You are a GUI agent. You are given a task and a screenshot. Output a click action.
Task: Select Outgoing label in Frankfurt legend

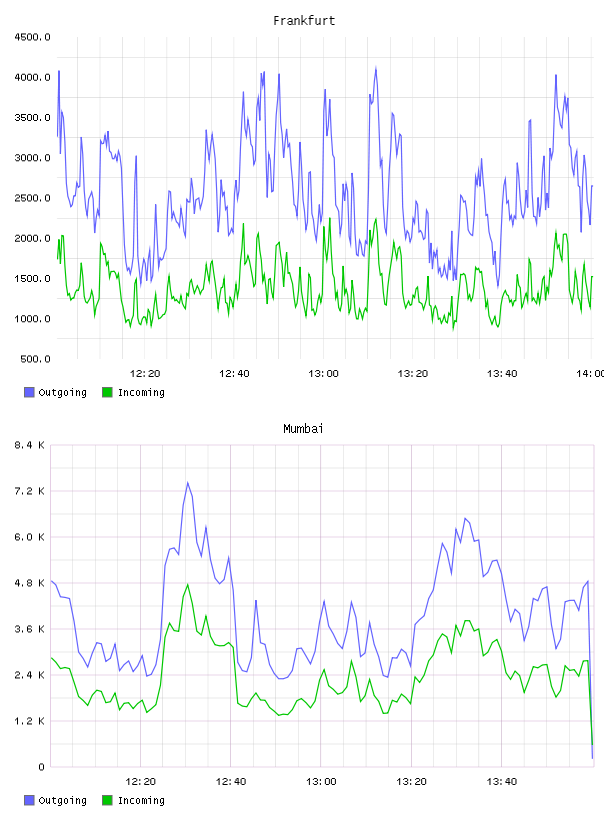click(x=62, y=393)
